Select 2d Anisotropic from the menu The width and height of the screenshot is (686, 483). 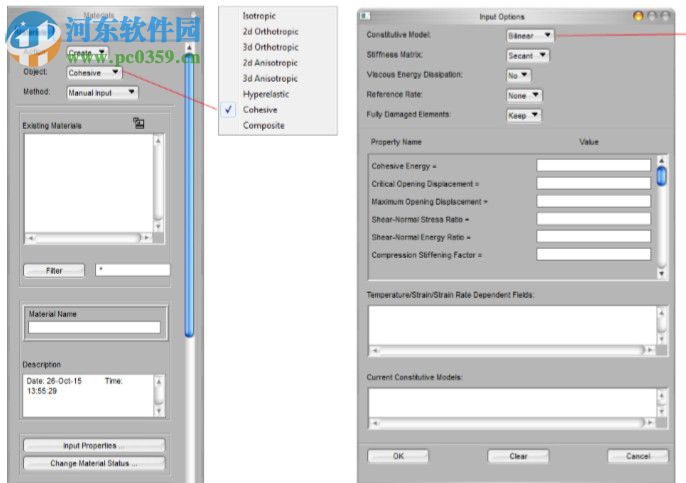[x=270, y=63]
